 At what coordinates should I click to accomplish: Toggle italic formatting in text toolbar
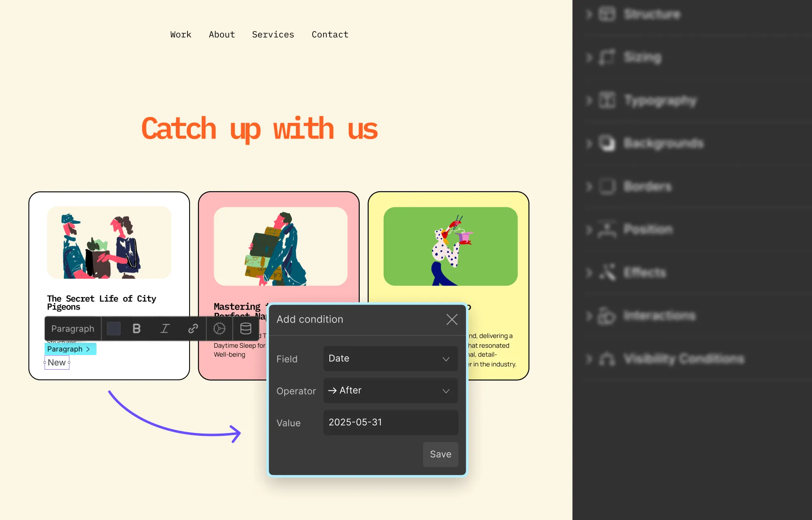[x=165, y=329]
